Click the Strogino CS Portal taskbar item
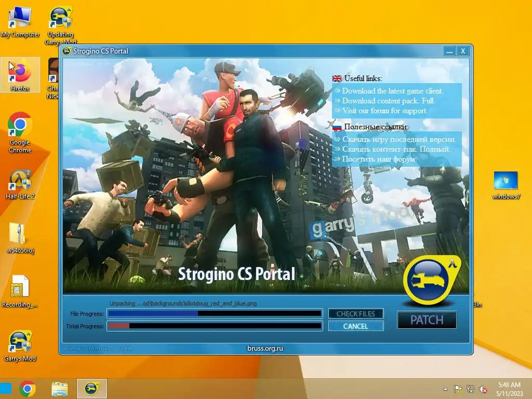The width and height of the screenshot is (532, 399). (91, 389)
